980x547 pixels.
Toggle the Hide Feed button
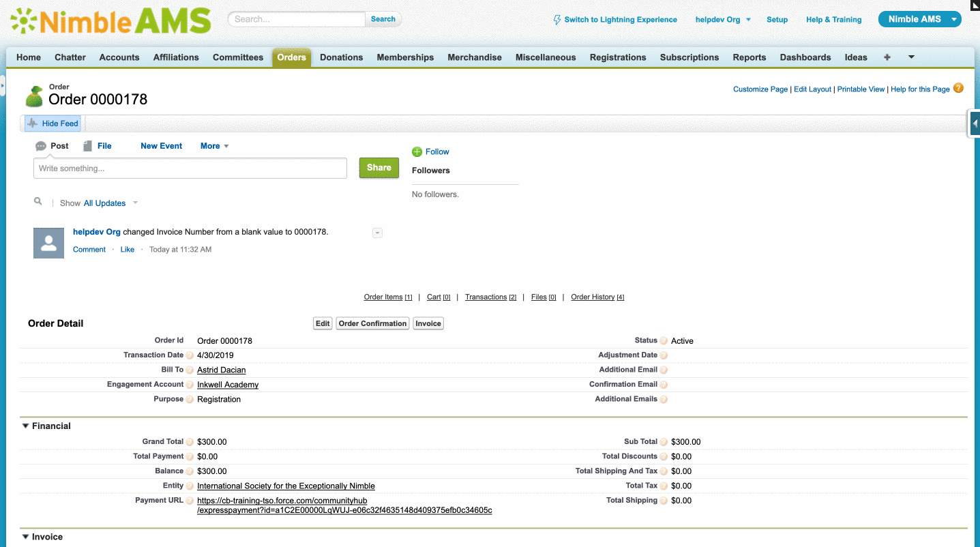(53, 123)
